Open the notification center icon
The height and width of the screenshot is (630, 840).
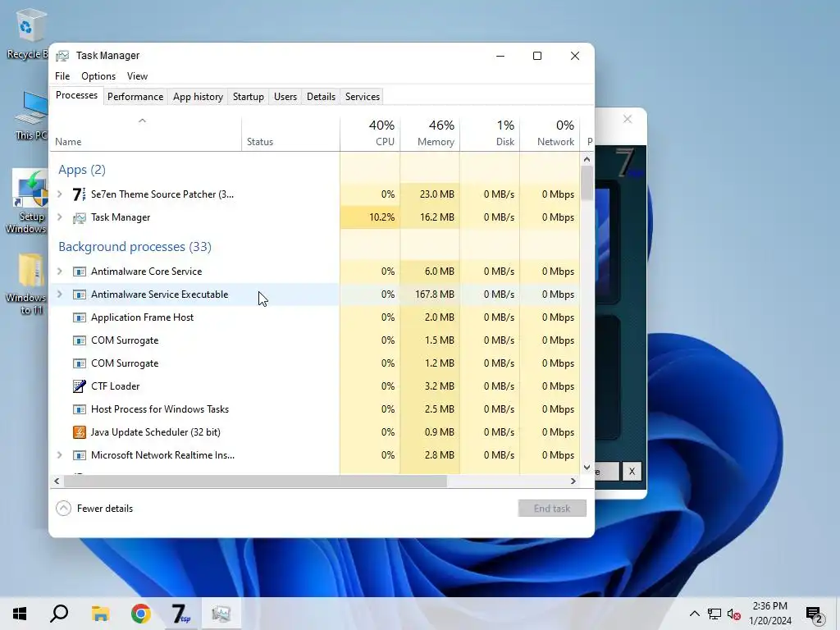coord(815,614)
